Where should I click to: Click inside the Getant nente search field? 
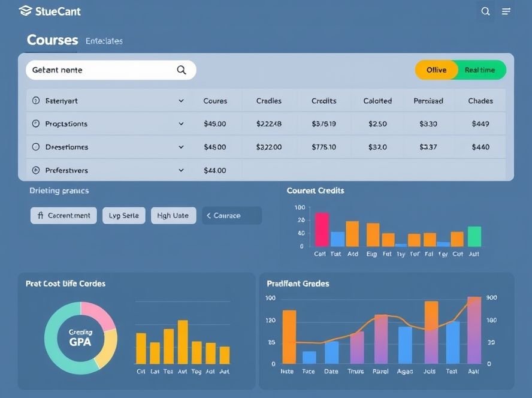(90, 70)
